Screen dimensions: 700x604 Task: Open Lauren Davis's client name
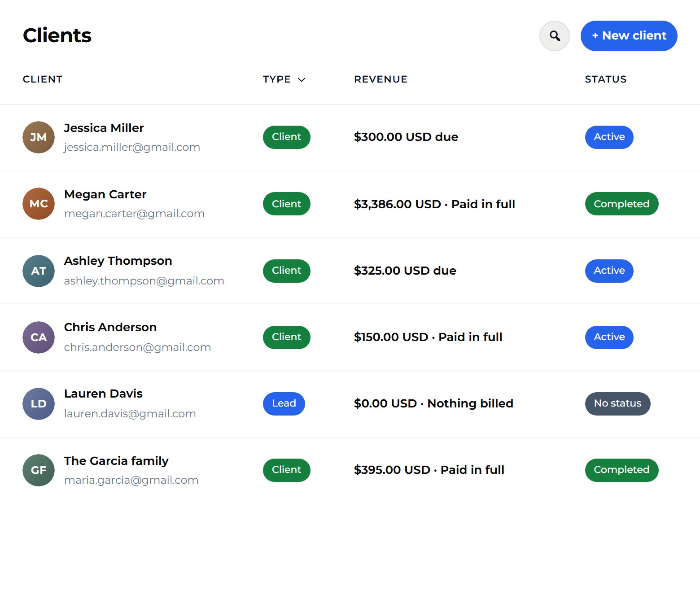point(103,394)
